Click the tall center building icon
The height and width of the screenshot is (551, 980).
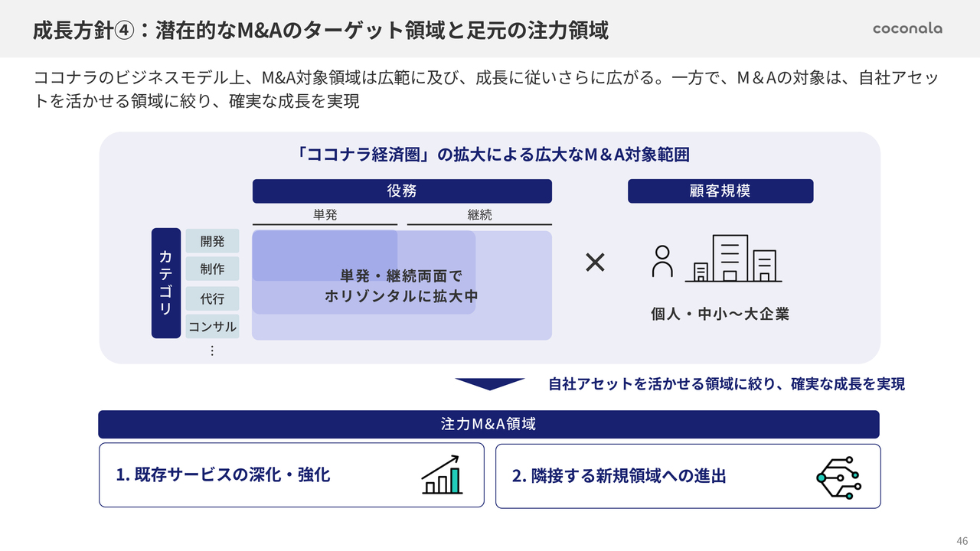[x=730, y=258]
